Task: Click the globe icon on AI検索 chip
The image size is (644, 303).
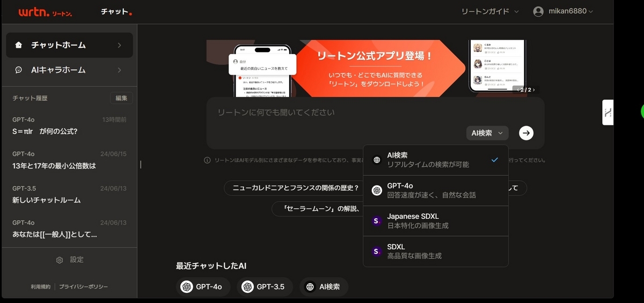Action: 310,287
